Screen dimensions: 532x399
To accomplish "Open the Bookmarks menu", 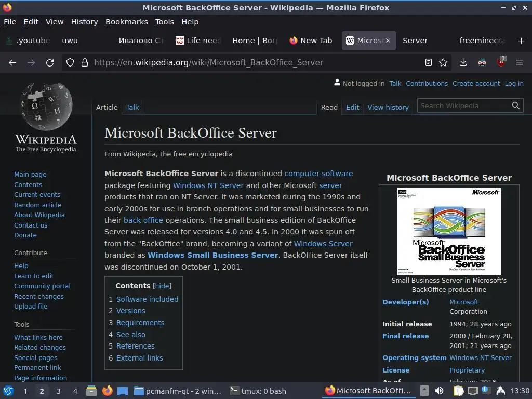I will tap(127, 22).
